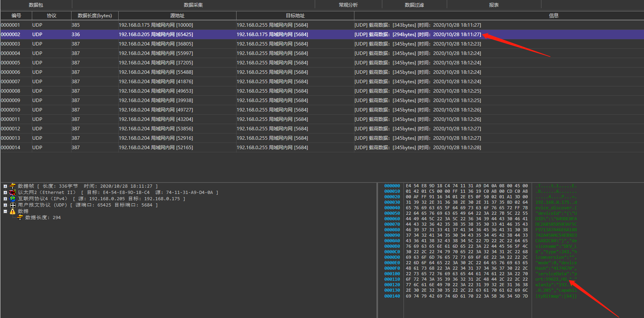Image resolution: width=644 pixels, height=318 pixels.
Task: Click info cell timestamped 18:12:28
Action: [418, 148]
